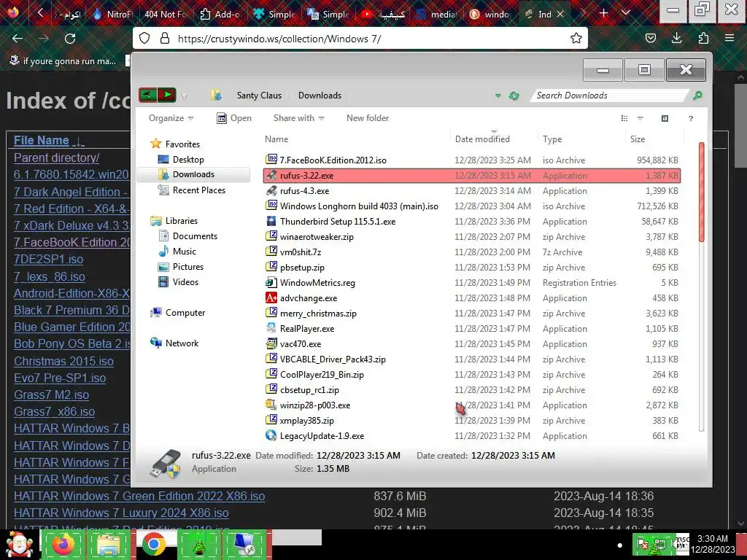Click the change view icon
The image size is (747, 560).
624,118
